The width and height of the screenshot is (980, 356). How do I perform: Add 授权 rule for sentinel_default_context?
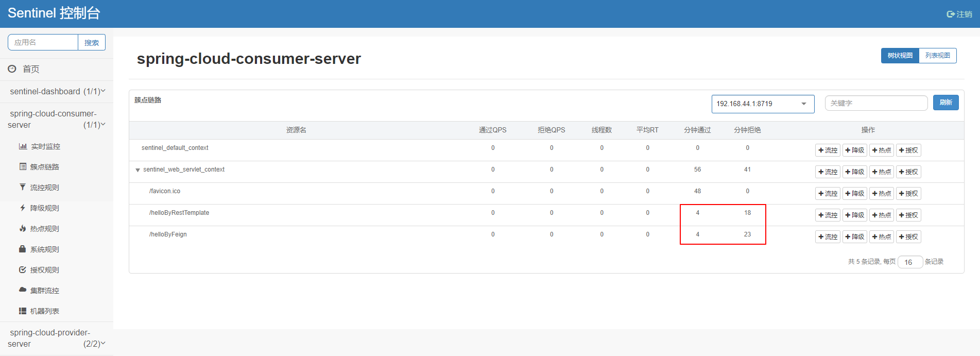pyautogui.click(x=908, y=150)
